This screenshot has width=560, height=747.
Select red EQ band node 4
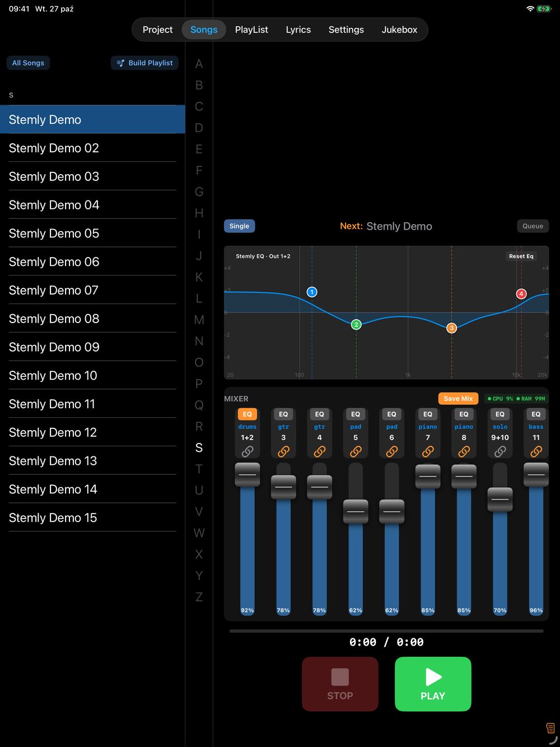pos(521,293)
